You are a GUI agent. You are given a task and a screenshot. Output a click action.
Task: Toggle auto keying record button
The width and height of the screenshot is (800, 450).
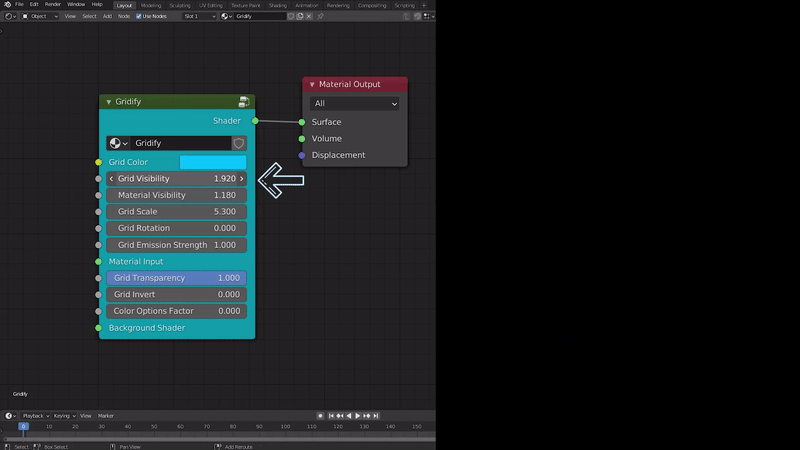[x=320, y=416]
